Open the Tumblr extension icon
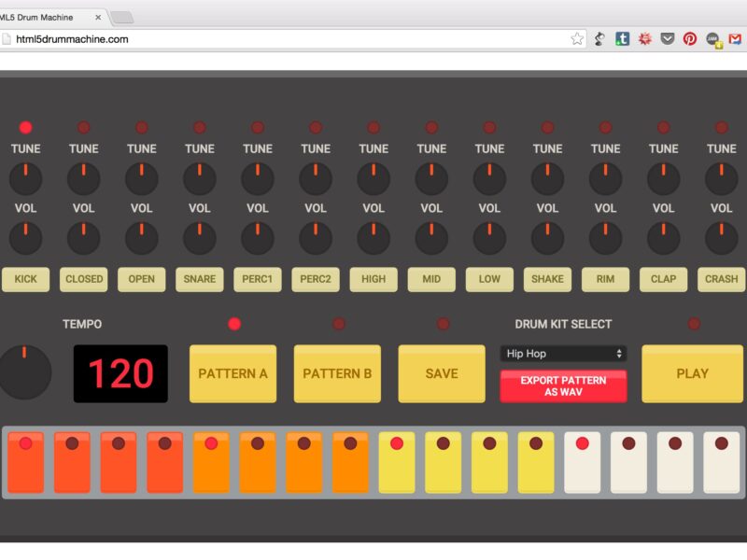 click(622, 39)
